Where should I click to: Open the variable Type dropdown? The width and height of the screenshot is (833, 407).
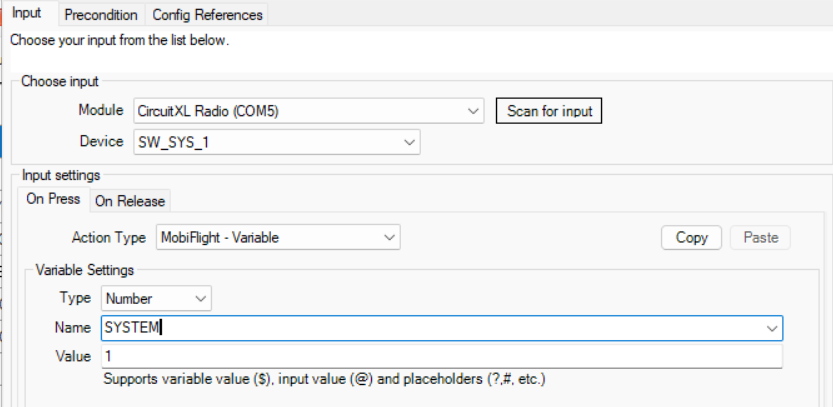pos(201,298)
